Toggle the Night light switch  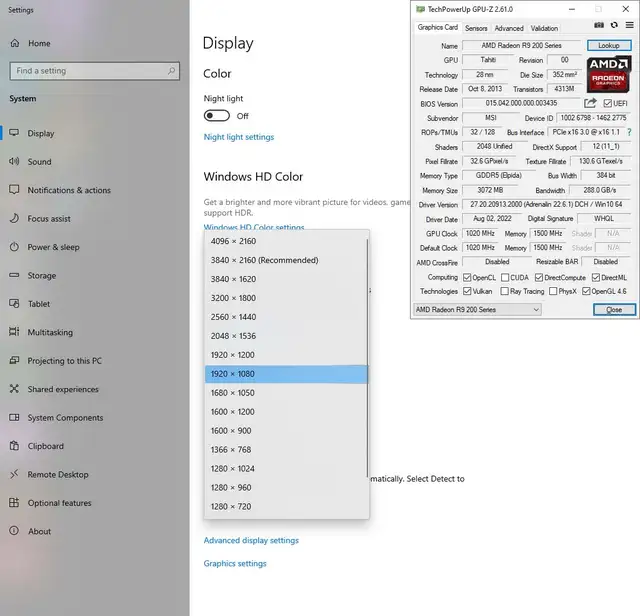(217, 116)
